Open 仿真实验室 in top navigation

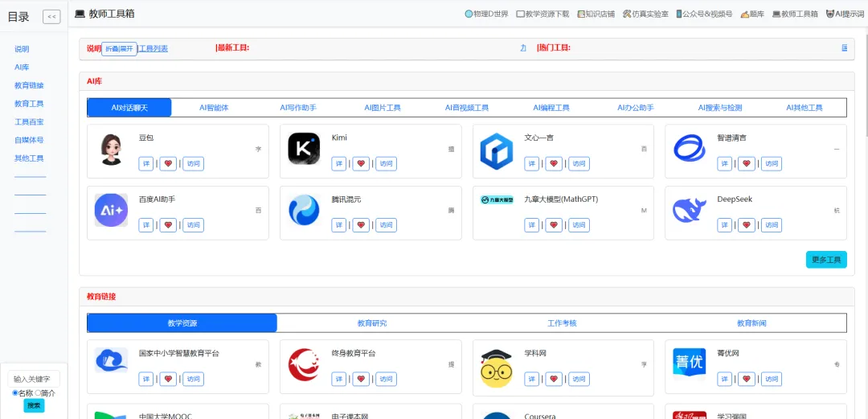tap(645, 14)
